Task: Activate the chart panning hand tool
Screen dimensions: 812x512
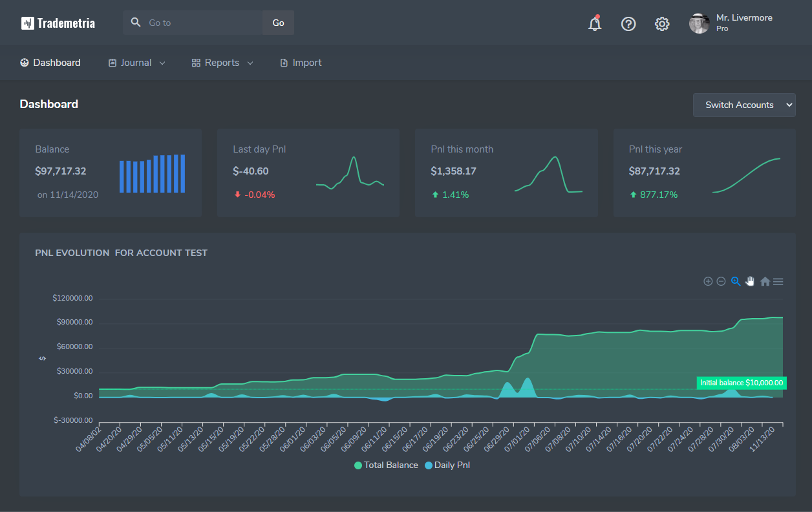Action: (x=750, y=281)
